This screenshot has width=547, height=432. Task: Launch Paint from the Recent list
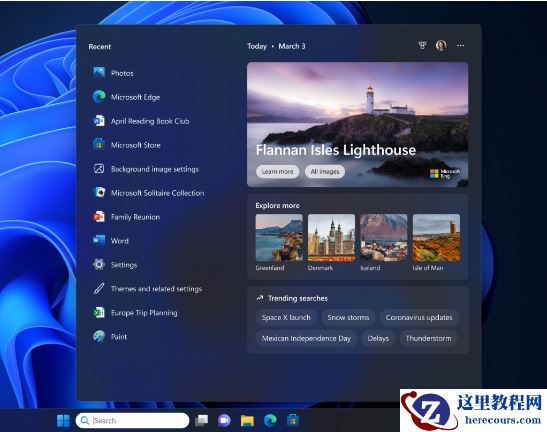tap(110, 336)
